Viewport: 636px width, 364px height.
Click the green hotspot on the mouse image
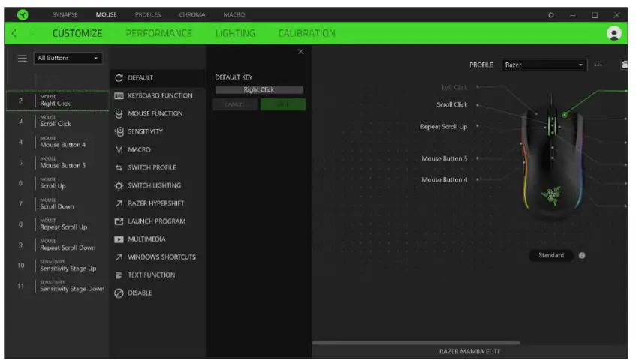pos(564,115)
